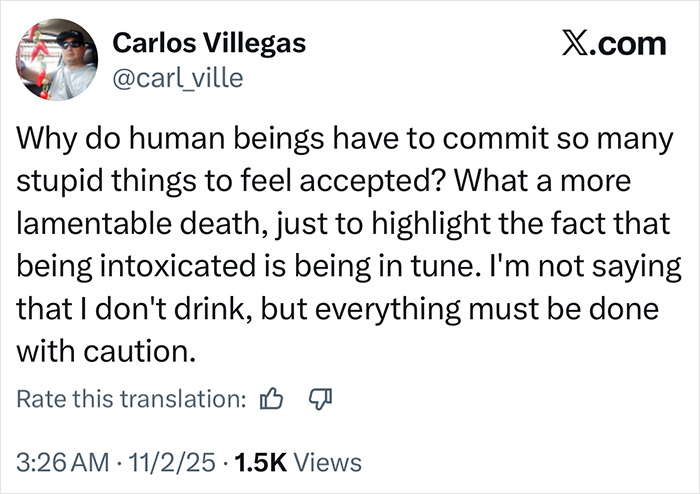
Task: Click the thumbs up translation rating icon
Action: point(271,399)
